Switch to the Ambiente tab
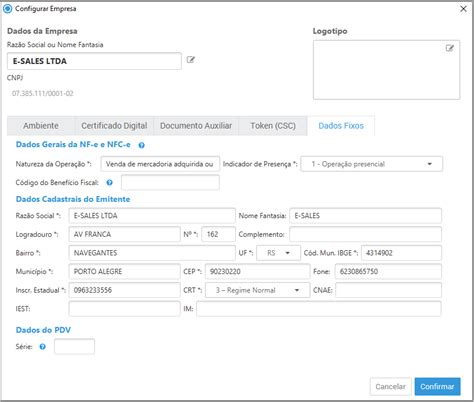The width and height of the screenshot is (474, 402). click(41, 126)
